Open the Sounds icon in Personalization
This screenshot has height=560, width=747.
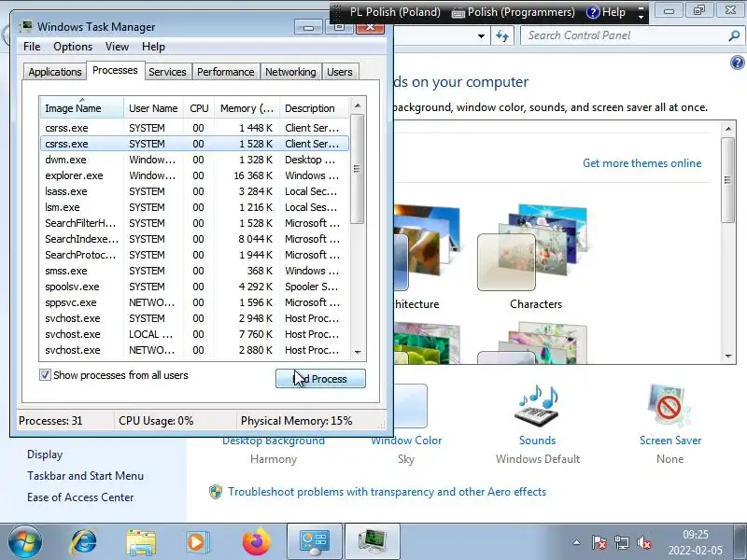tap(537, 406)
